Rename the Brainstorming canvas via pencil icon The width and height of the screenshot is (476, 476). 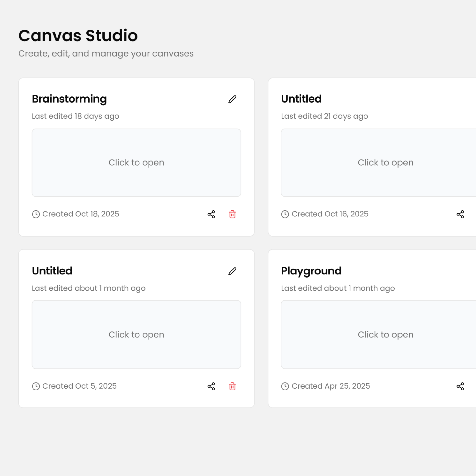click(232, 99)
